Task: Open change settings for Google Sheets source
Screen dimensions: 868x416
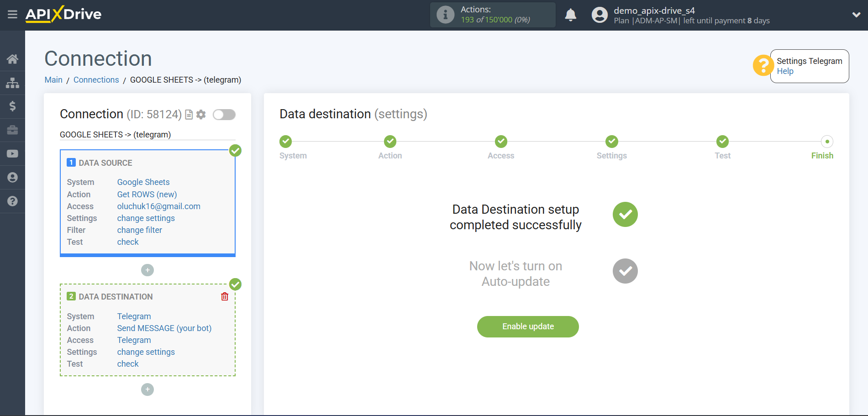Action: coord(146,218)
